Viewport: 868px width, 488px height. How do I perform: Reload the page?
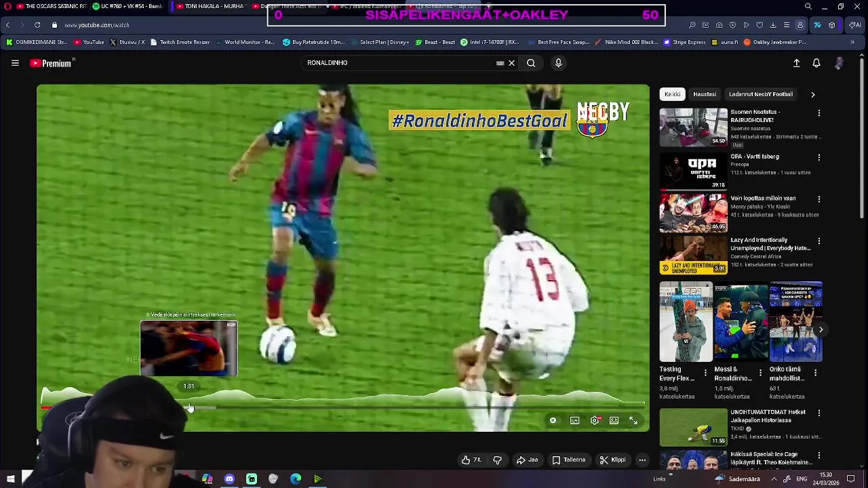(37, 25)
